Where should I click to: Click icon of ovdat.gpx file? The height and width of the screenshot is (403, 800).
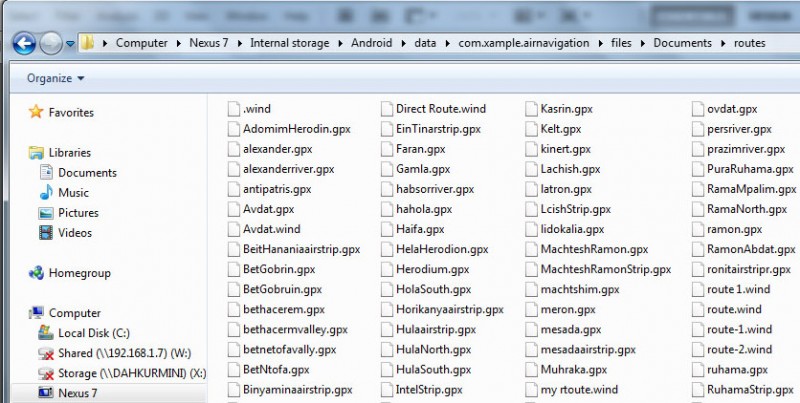(698, 109)
